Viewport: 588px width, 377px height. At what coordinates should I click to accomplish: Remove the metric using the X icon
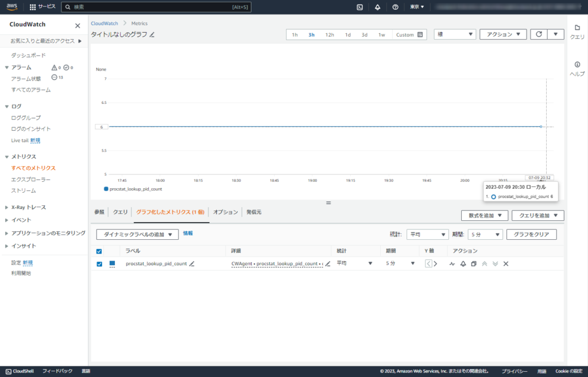(x=505, y=264)
